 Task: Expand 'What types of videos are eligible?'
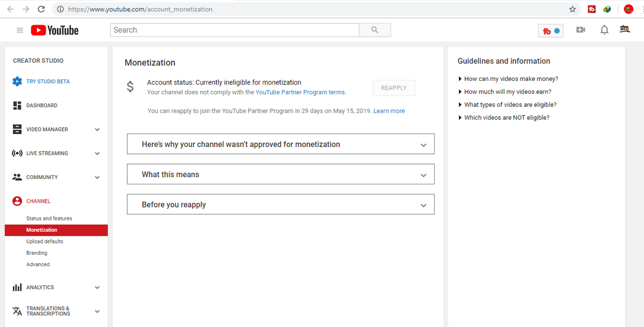point(508,105)
